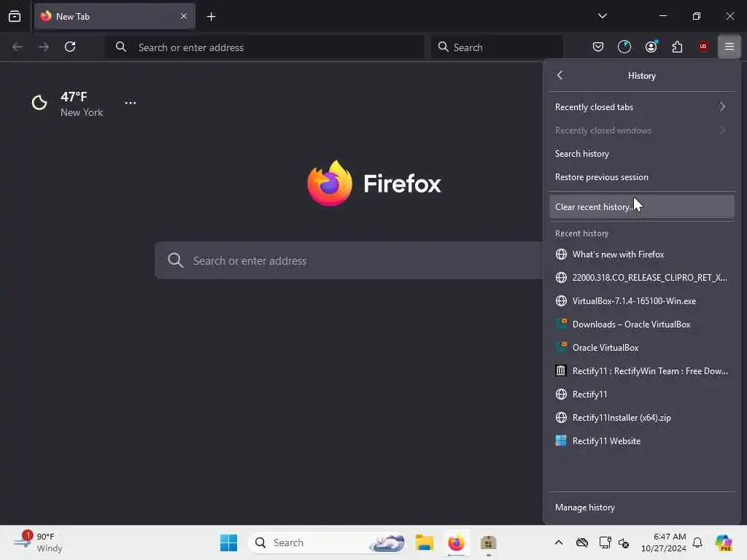
Task: Select Manage history at panel bottom
Action: click(641, 507)
